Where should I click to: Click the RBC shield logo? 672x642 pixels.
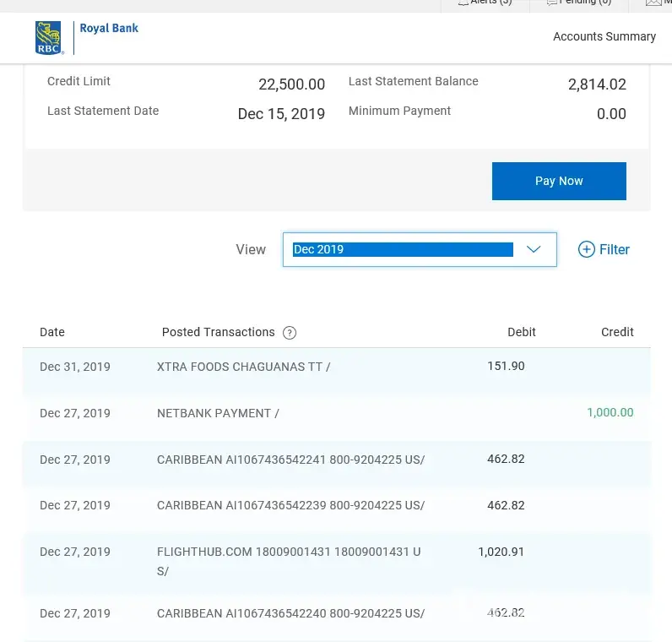49,38
